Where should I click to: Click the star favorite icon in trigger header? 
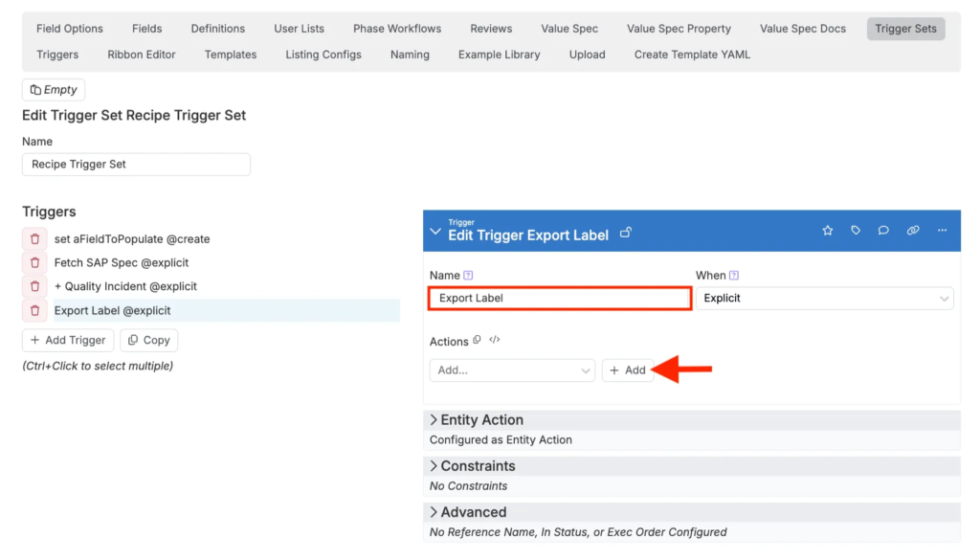(828, 231)
